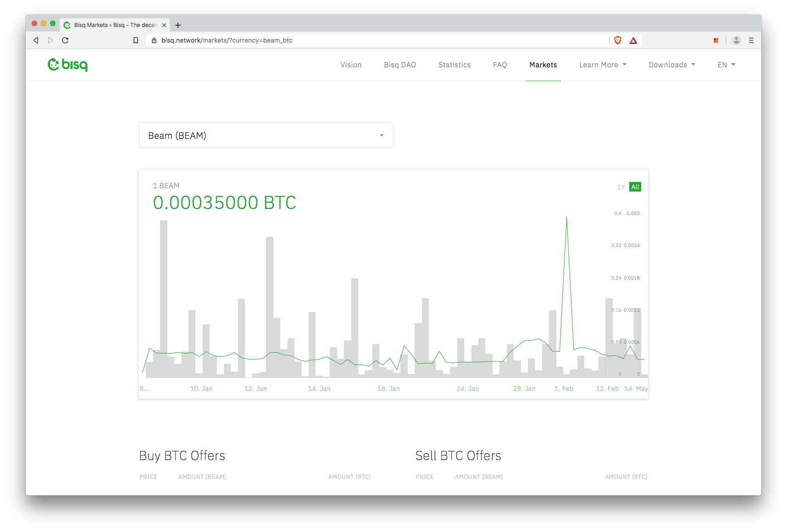Image resolution: width=787 pixels, height=532 pixels.
Task: Expand the Learn More dropdown
Action: (603, 65)
